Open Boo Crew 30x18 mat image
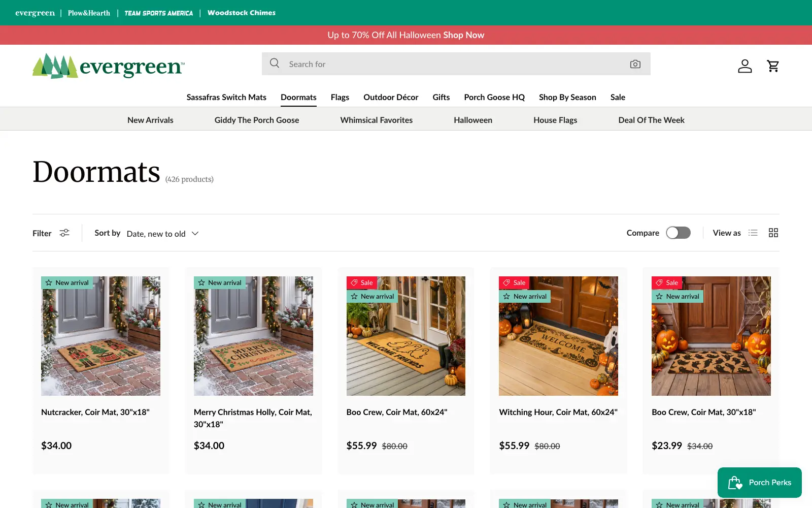The width and height of the screenshot is (812, 508). 711,336
